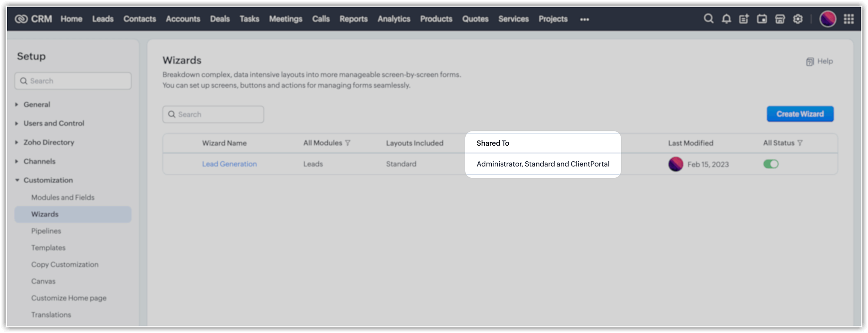The image size is (868, 333).
Task: Disable the Lead Generation wizard status toggle
Action: [771, 164]
